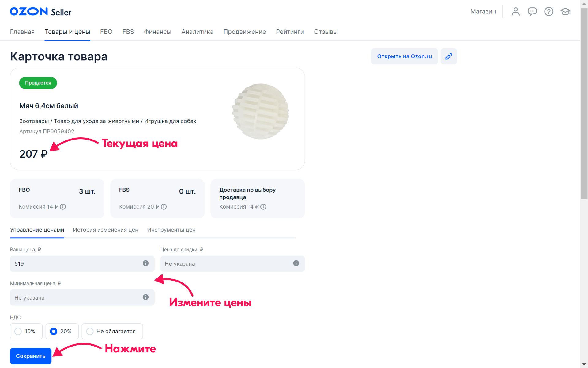Viewport: 588px width, 368px height.
Task: Switch to Управление ценами tab
Action: (x=37, y=230)
